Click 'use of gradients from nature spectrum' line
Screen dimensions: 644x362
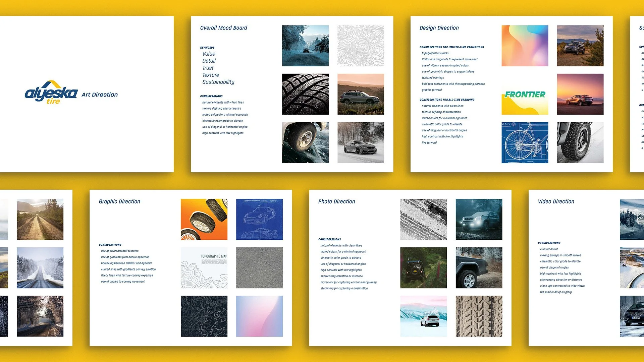125,257
